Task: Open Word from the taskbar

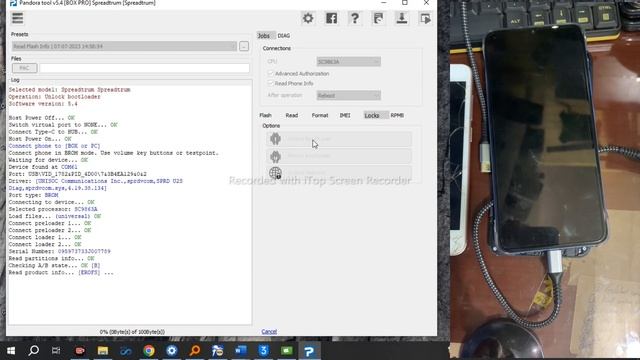Action: pos(241,351)
